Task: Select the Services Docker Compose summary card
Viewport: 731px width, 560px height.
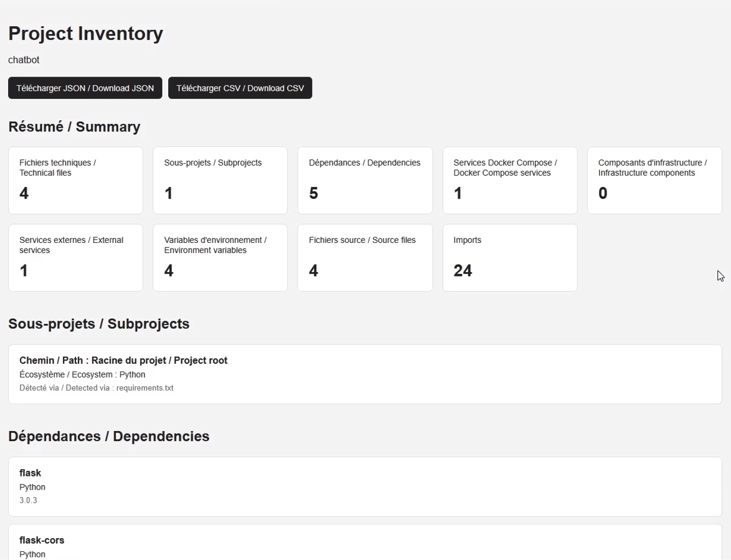Action: coord(510,181)
